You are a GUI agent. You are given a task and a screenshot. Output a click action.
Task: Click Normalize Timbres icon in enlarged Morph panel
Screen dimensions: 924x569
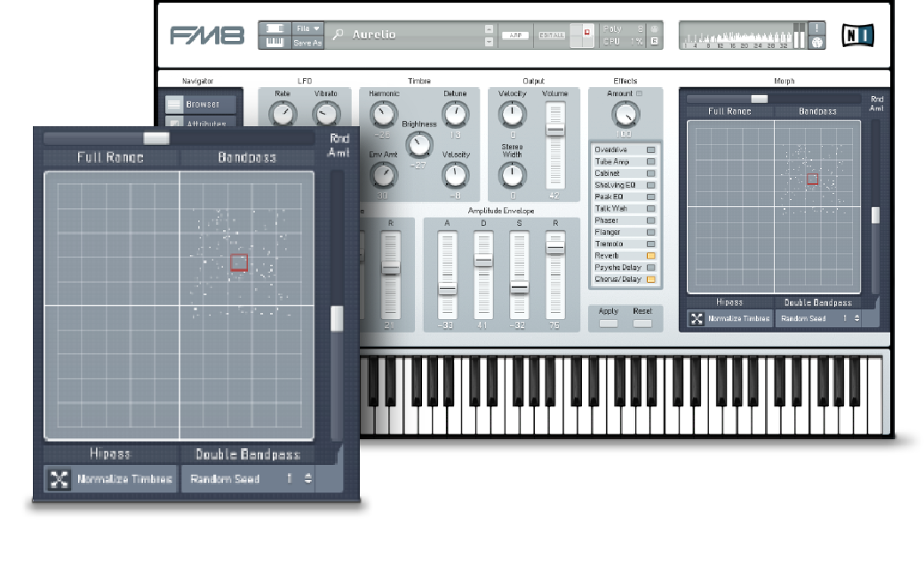click(x=59, y=479)
